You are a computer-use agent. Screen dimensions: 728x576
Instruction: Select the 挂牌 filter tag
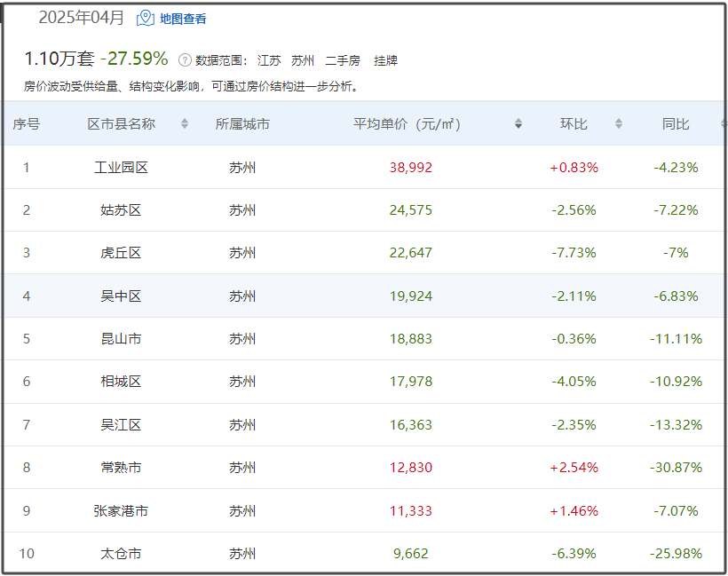[x=386, y=60]
